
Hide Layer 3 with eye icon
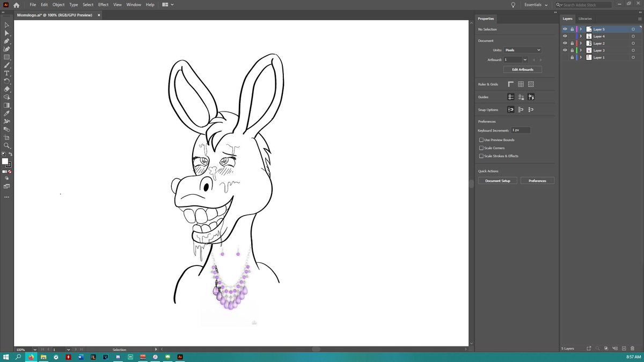pos(565,50)
